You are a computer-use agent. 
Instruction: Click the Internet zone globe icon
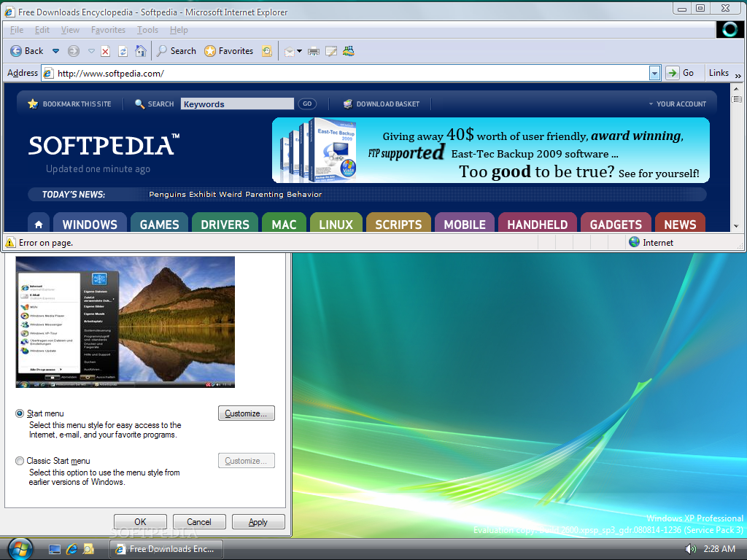point(634,242)
